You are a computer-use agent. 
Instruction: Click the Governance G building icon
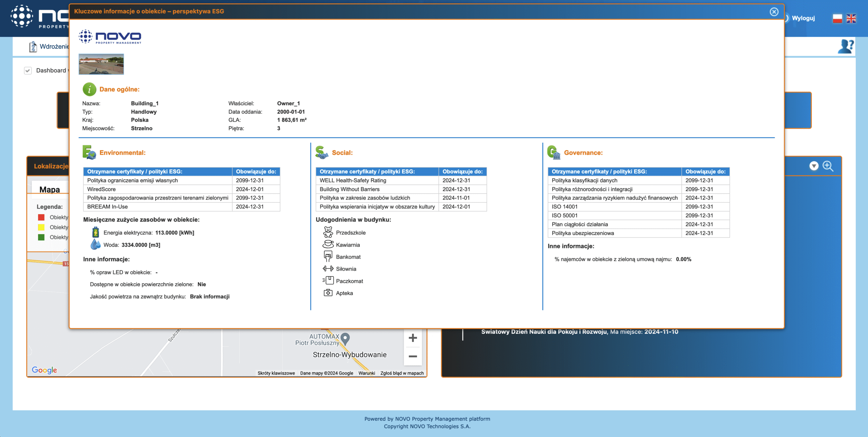(553, 152)
